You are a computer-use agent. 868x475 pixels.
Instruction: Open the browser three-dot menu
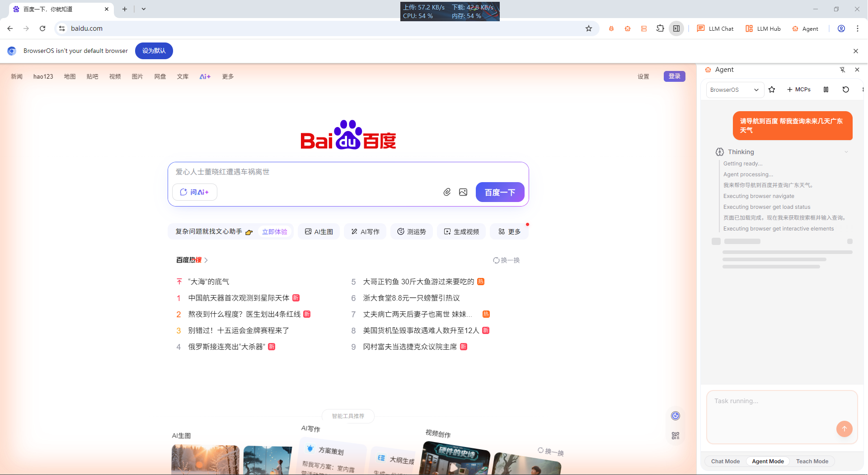coord(858,28)
